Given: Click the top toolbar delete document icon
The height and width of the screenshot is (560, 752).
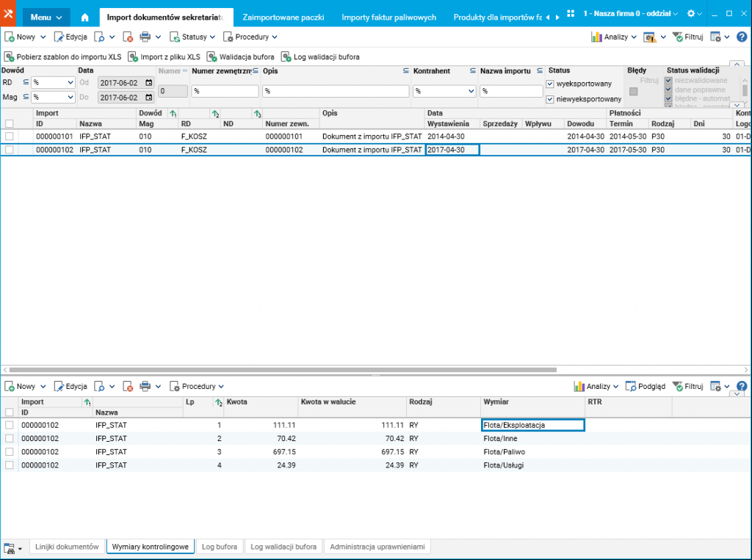Looking at the screenshot, I should pos(128,37).
